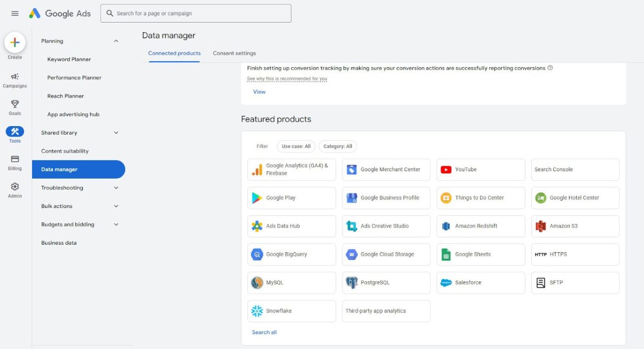Click the HTTPS connector's HTTP icon

540,255
